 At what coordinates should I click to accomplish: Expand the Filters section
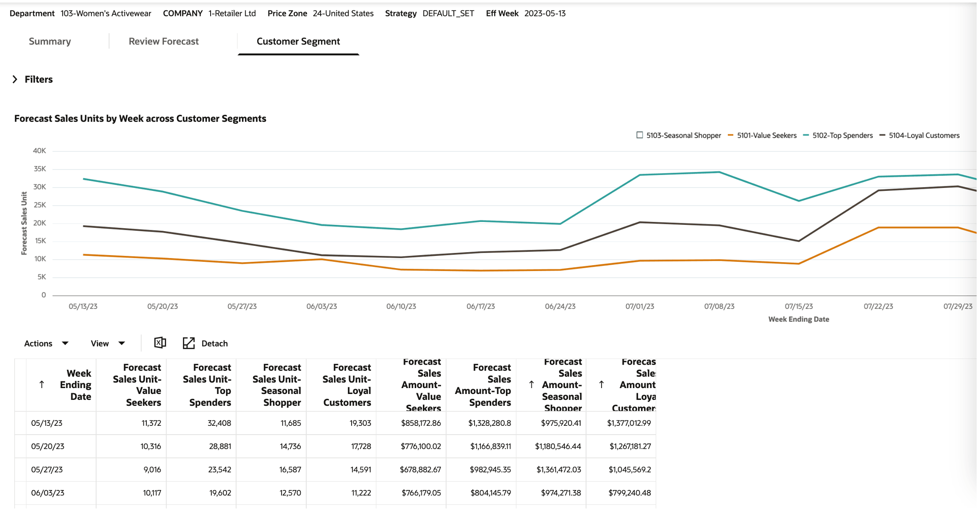click(x=39, y=79)
